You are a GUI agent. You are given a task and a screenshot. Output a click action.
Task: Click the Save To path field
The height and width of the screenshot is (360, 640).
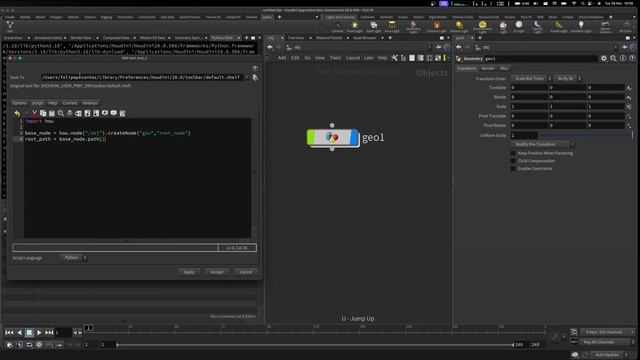142,77
